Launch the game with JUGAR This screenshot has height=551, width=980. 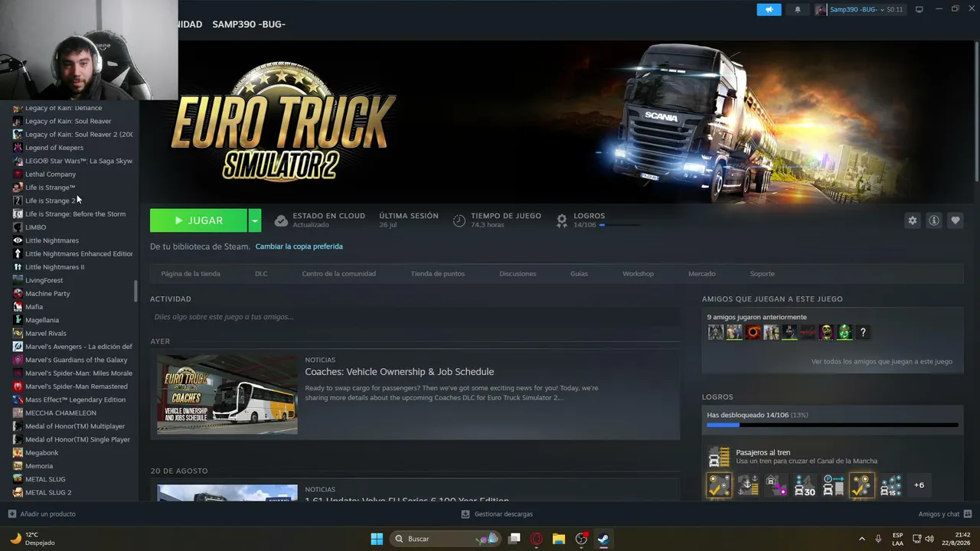[x=198, y=220]
